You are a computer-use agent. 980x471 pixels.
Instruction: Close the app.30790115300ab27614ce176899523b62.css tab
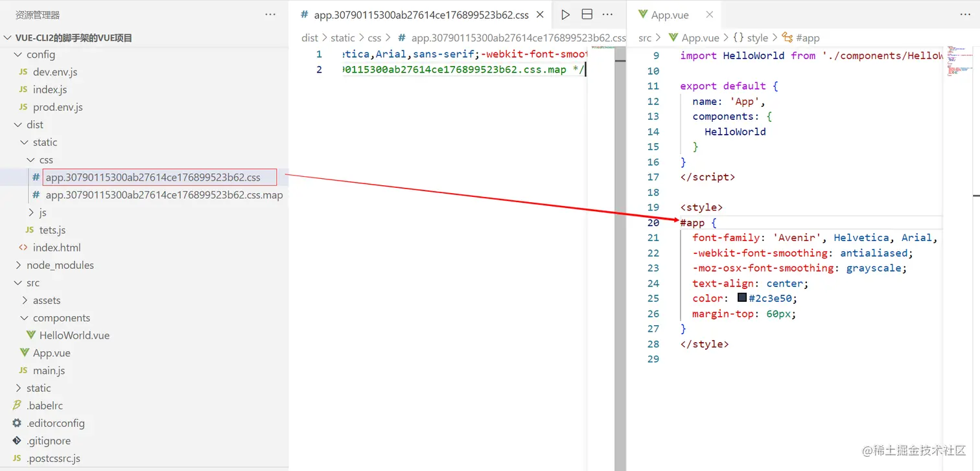click(x=541, y=14)
